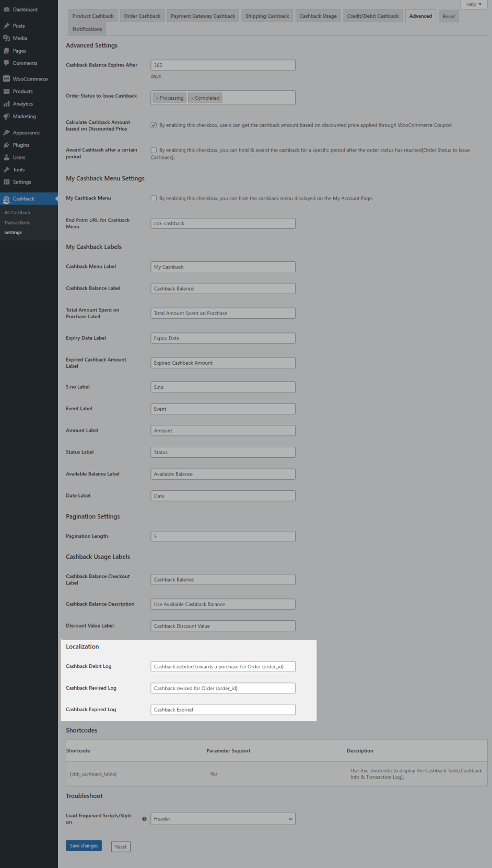
Task: Click the Expired Cashback Amount Label field
Action: tap(223, 363)
